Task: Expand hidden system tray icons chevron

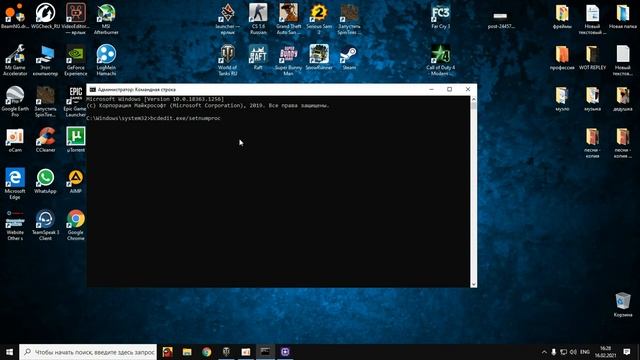Action: (x=544, y=352)
